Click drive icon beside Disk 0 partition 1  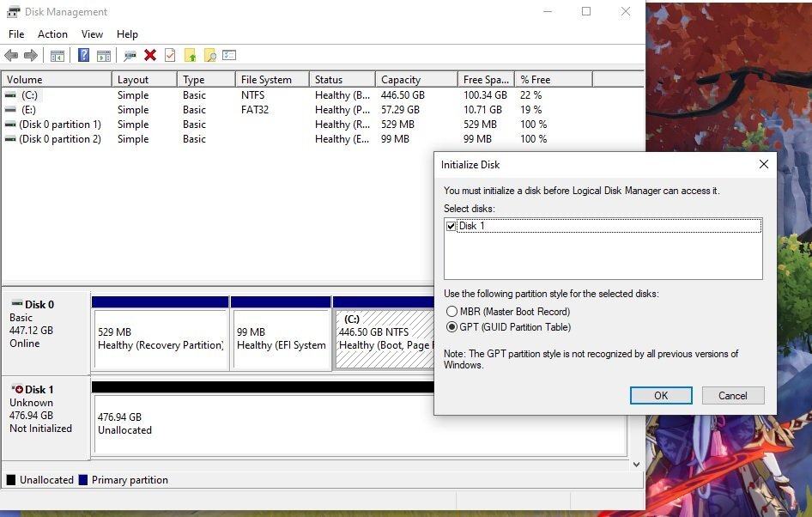pos(10,125)
